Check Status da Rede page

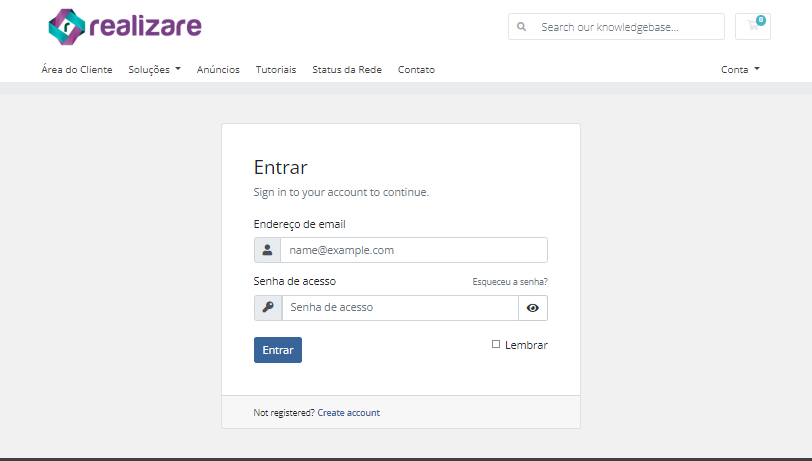pyautogui.click(x=347, y=69)
